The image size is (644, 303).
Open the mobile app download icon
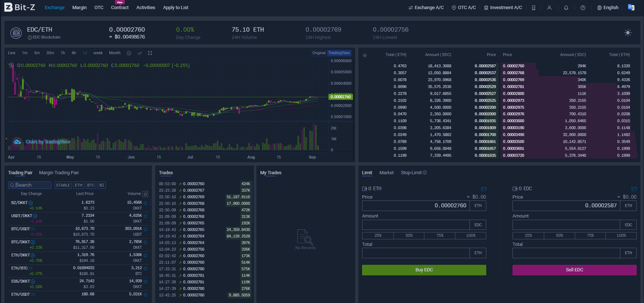534,8
